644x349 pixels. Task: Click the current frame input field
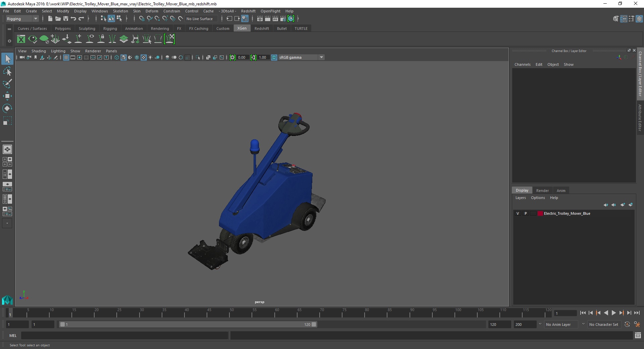coord(565,313)
